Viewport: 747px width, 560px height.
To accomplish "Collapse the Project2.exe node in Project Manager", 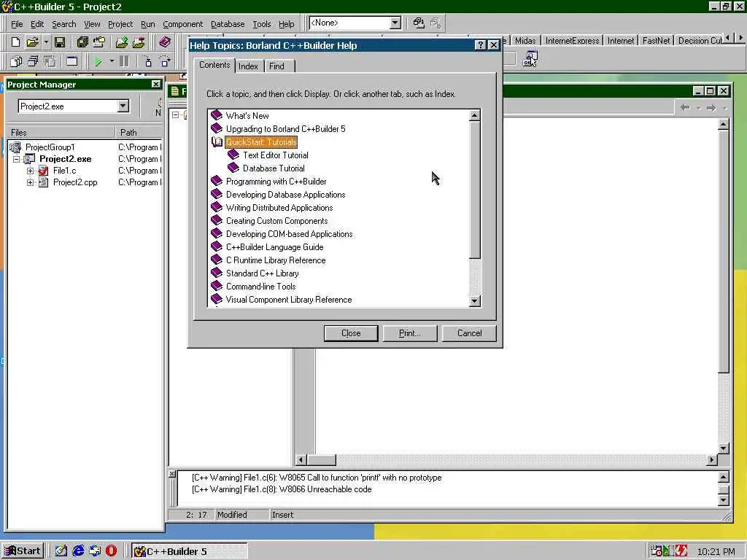I will point(16,159).
